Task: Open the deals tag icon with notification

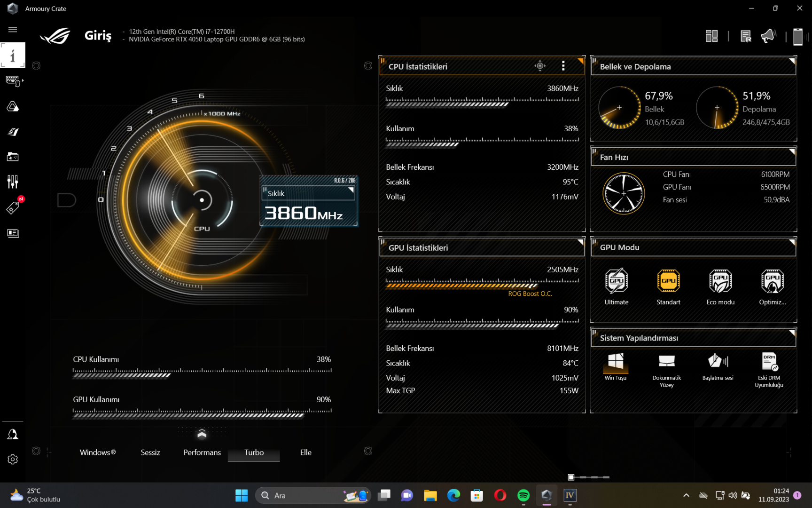Action: tap(13, 207)
